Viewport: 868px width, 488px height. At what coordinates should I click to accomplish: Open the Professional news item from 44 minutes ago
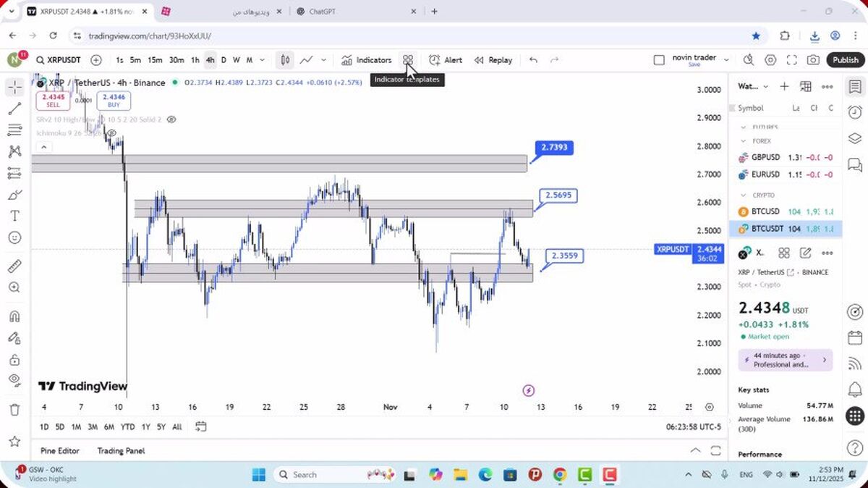(x=786, y=360)
